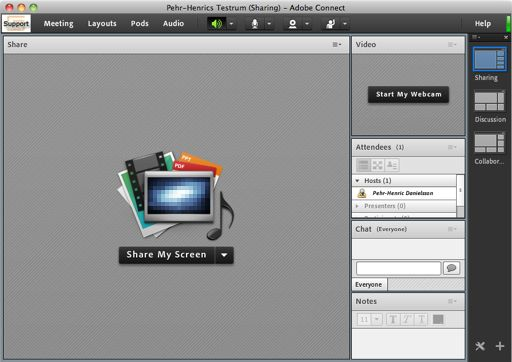Expand the Presenters (0) group

[x=357, y=206]
